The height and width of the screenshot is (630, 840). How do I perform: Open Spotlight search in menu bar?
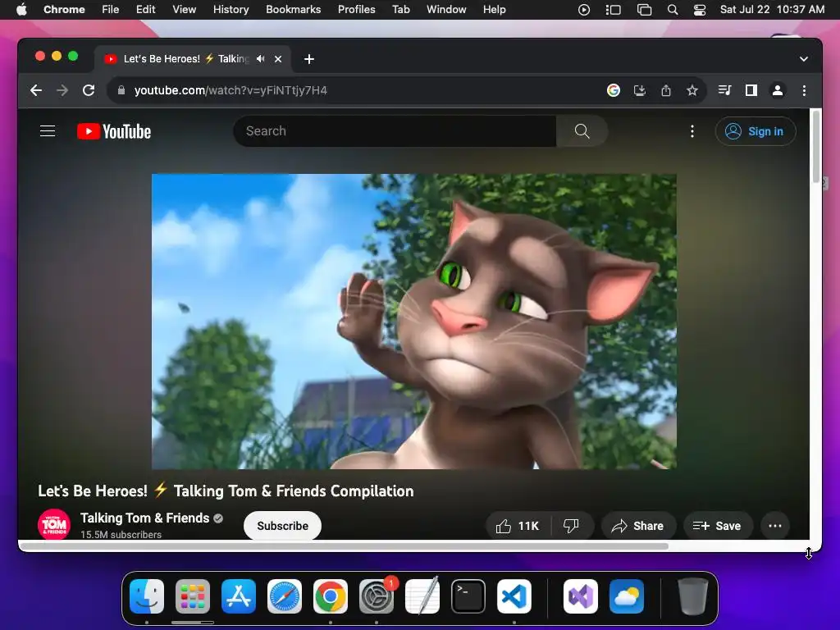pos(673,10)
